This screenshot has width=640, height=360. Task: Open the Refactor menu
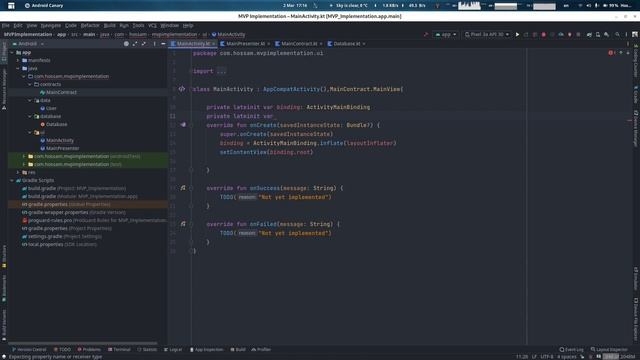point(90,25)
